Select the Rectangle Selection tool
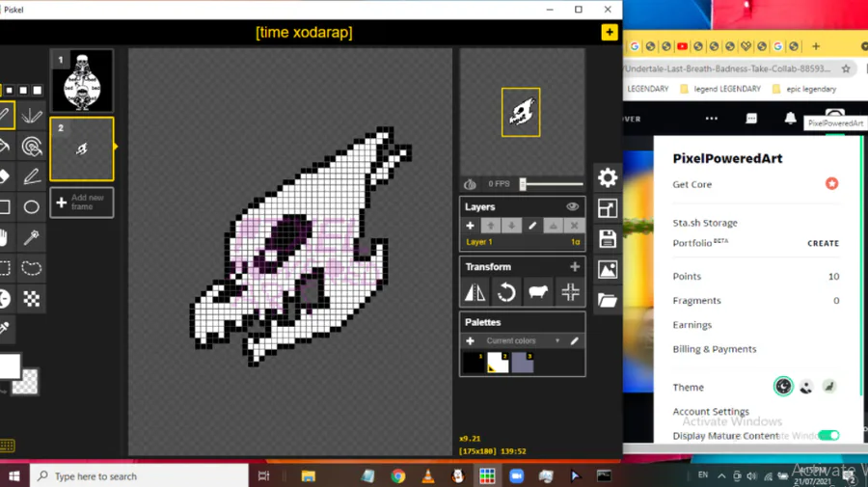 [5, 268]
